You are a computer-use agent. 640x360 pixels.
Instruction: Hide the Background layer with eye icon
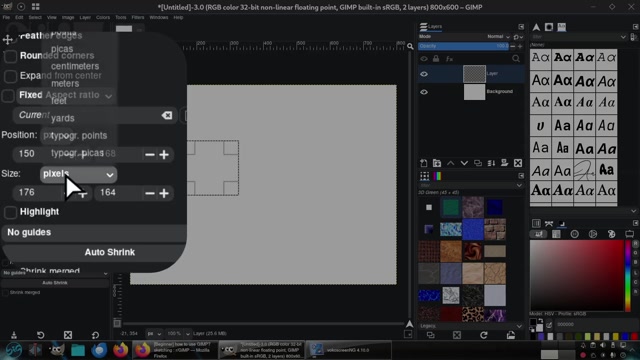424,92
